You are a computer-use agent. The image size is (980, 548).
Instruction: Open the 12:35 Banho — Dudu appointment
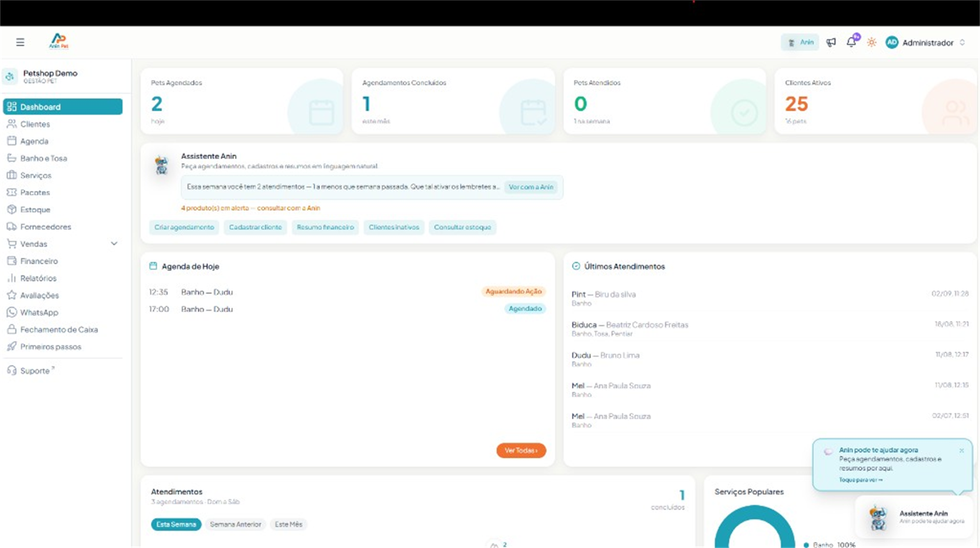tap(347, 292)
